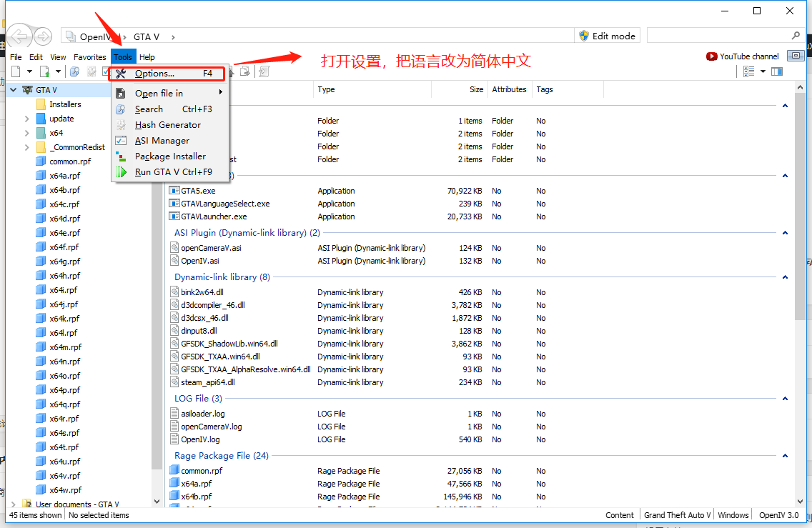The image size is (812, 528).
Task: Click the list view mode icon
Action: tap(749, 71)
